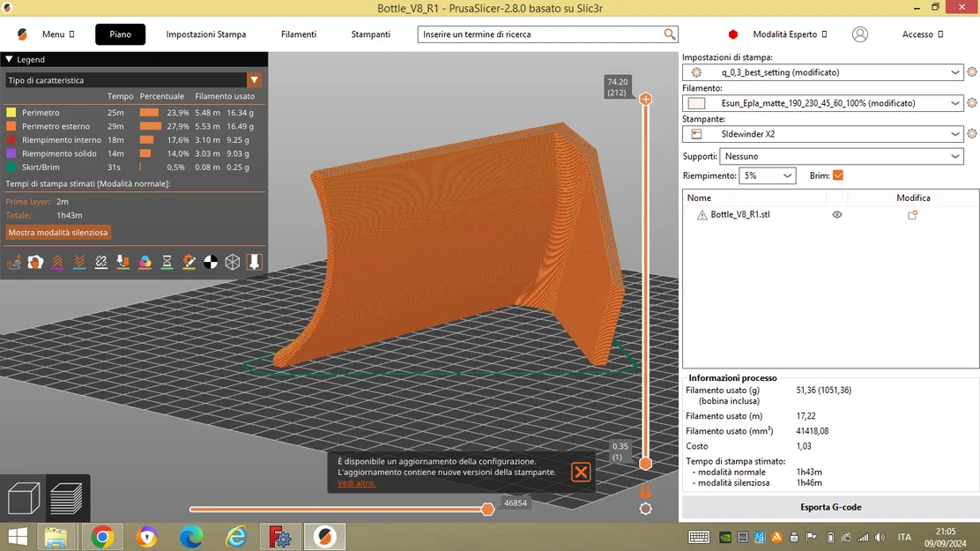Screen dimensions: 980x551
Task: Toggle custom G-codes visibility icon
Action: tap(189, 262)
